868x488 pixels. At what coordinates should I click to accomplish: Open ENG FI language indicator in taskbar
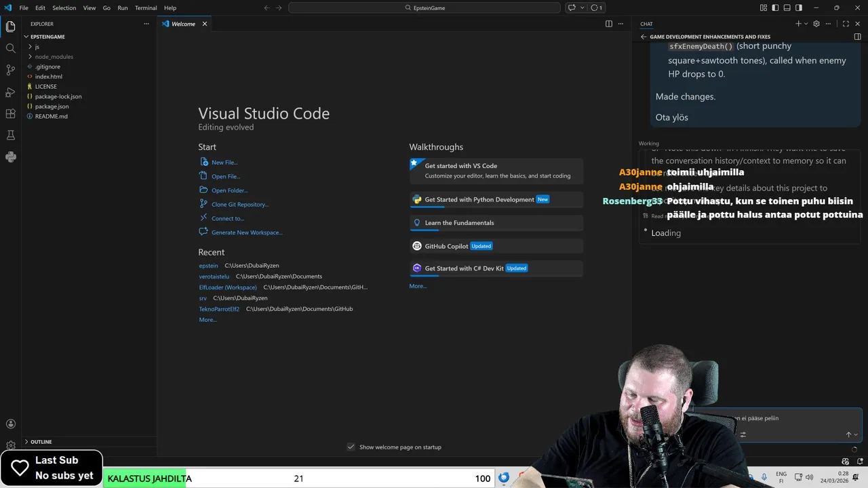click(781, 477)
